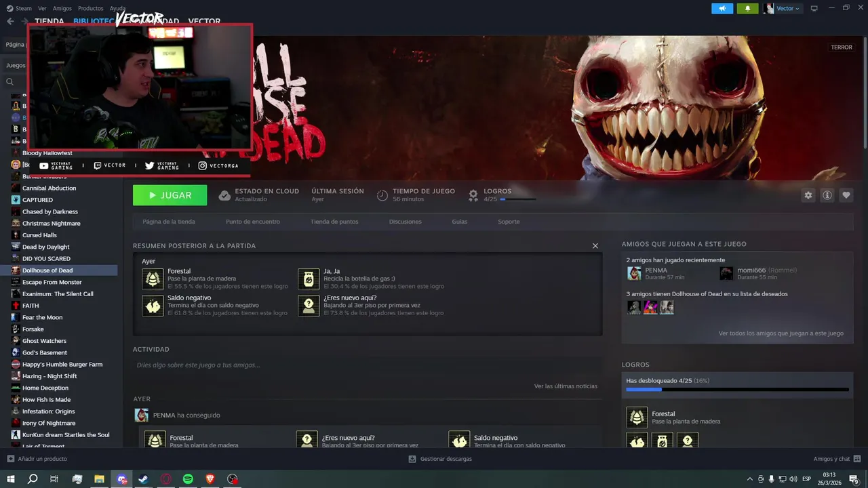868x488 pixels.
Task: Open the LOGROS achievements summary
Action: 502,195
